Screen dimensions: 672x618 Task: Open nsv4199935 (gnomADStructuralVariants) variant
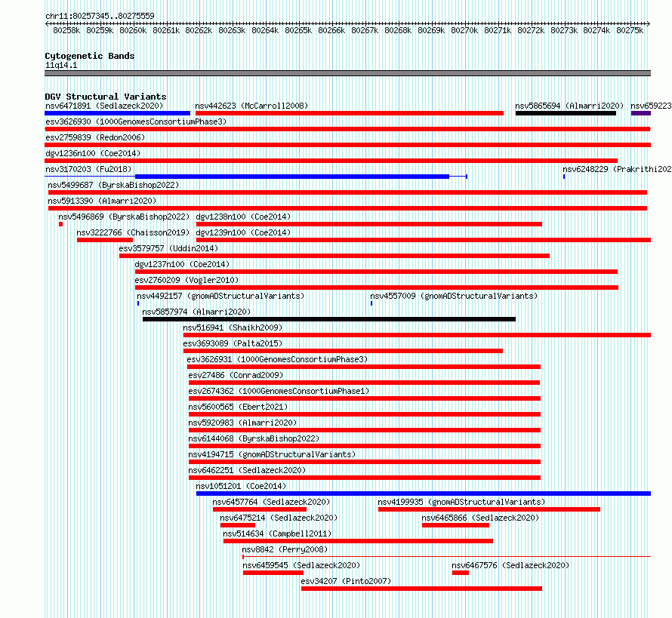pyautogui.click(x=461, y=502)
